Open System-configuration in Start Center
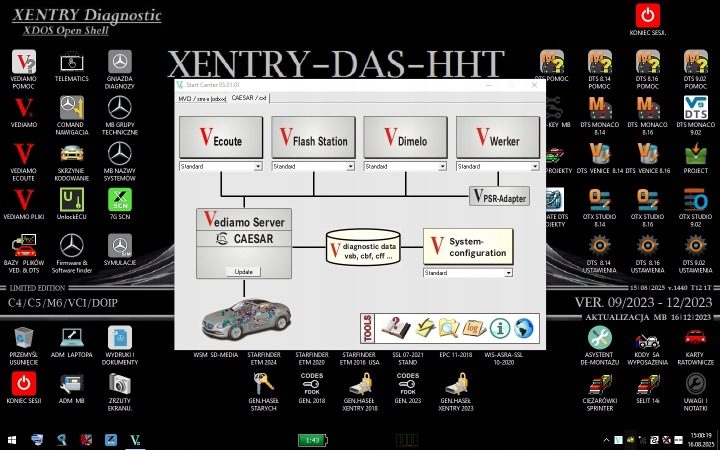Viewport: 720px width, 450px height. point(468,247)
